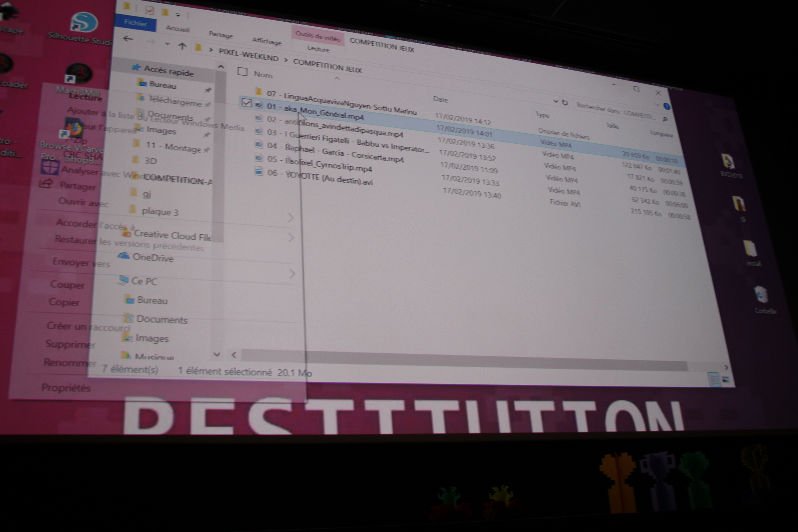Click the Up directory arrow
798x532 pixels.
tap(182, 46)
